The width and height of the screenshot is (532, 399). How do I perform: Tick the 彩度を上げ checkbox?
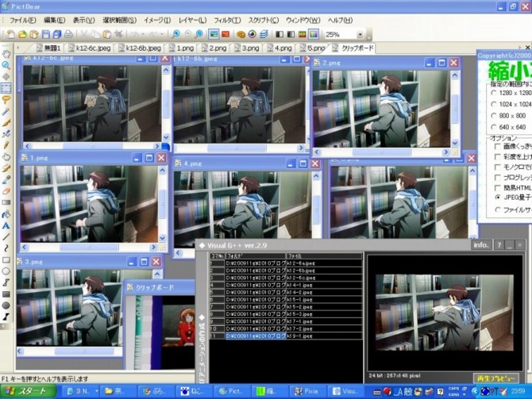497,156
